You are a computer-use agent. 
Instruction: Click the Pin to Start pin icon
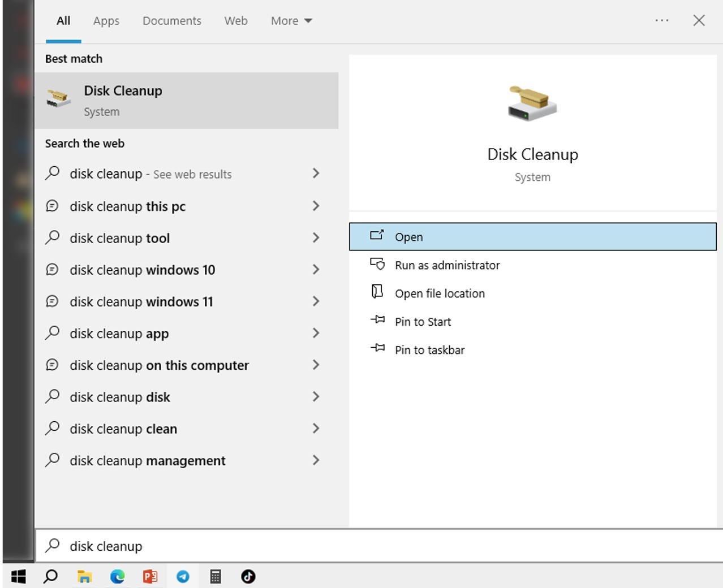(x=377, y=321)
